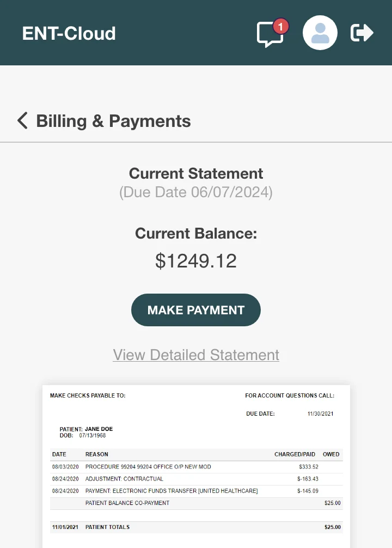Select the Billing & Payments heading
392x548 pixels.
click(113, 120)
